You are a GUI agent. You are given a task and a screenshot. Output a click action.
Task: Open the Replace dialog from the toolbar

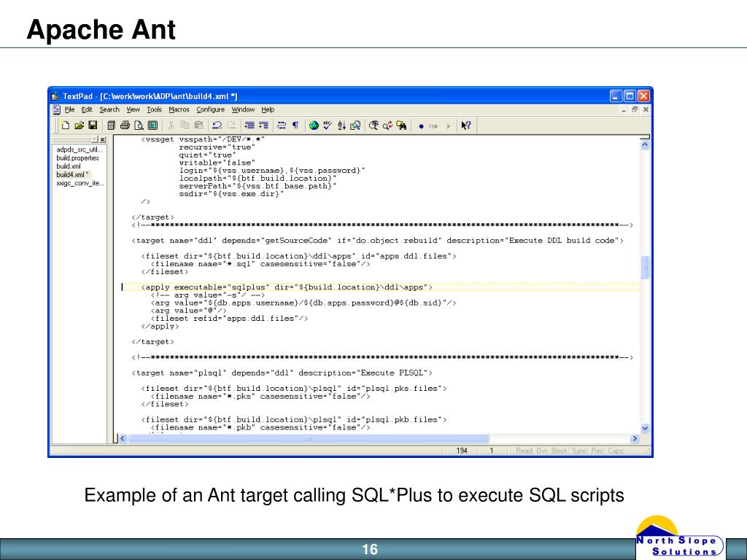tap(388, 125)
